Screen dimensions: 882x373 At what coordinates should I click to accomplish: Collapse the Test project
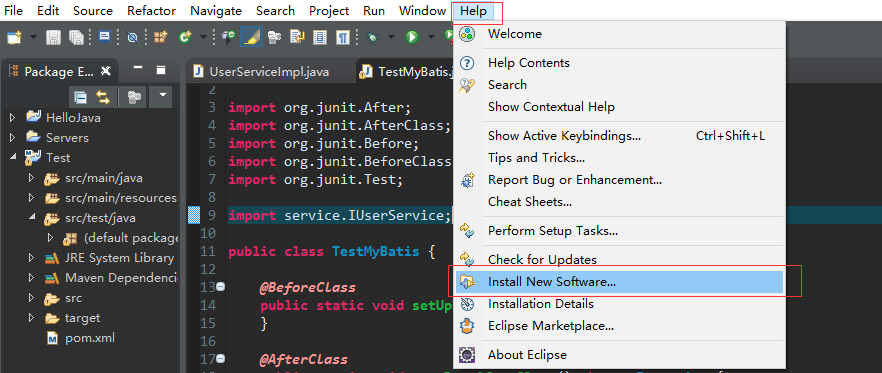(12, 158)
